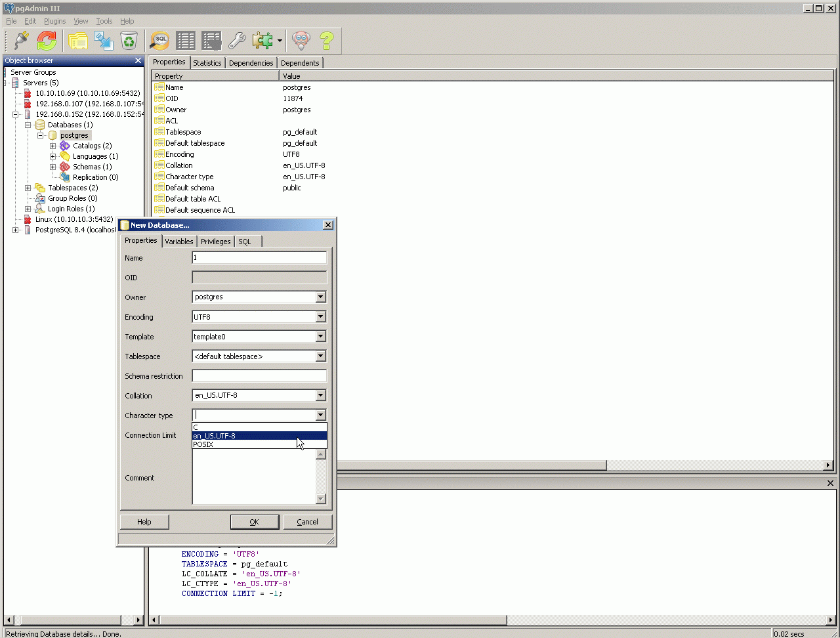This screenshot has width=840, height=638.
Task: Click the Maintenance wrench icon
Action: click(x=237, y=41)
